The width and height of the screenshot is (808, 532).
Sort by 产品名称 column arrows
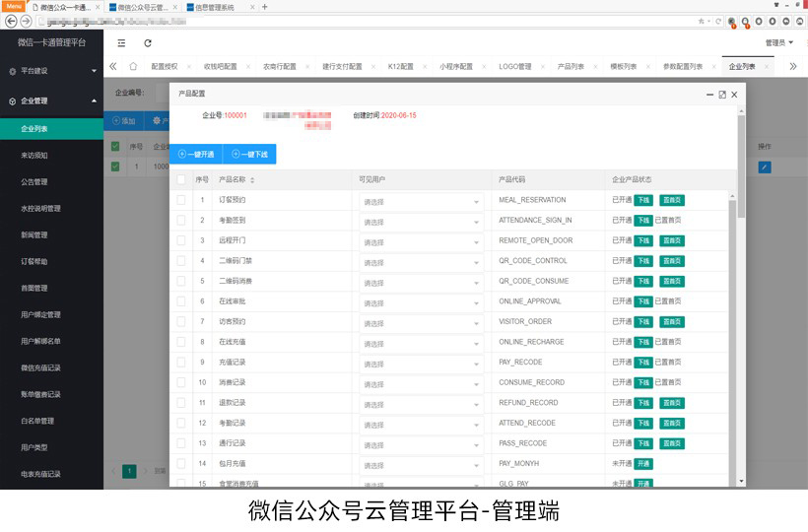tap(253, 180)
